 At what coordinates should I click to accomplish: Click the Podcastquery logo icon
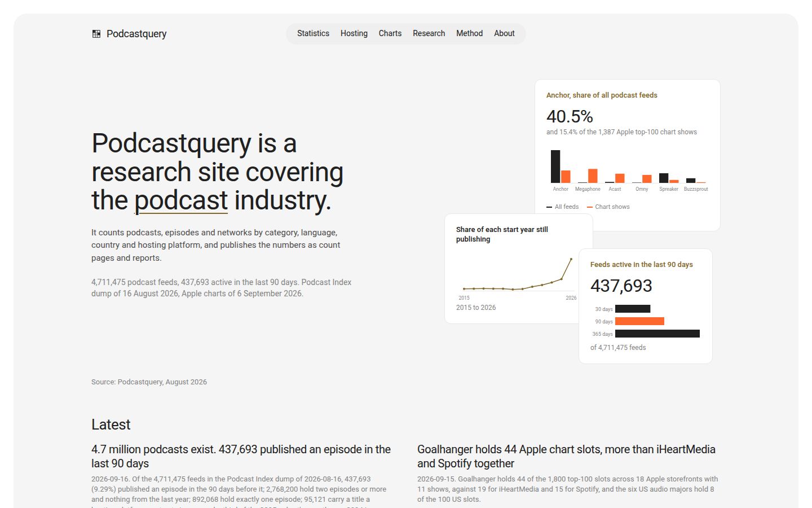click(96, 34)
